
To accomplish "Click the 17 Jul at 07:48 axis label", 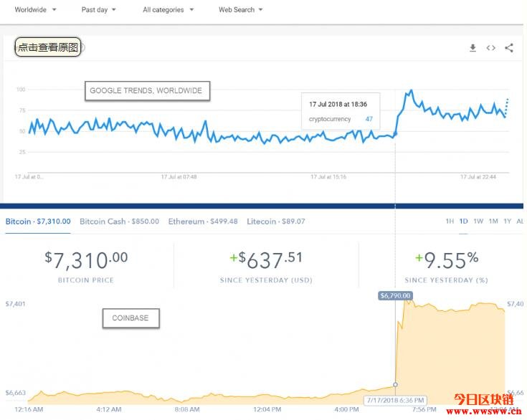I will [x=179, y=177].
